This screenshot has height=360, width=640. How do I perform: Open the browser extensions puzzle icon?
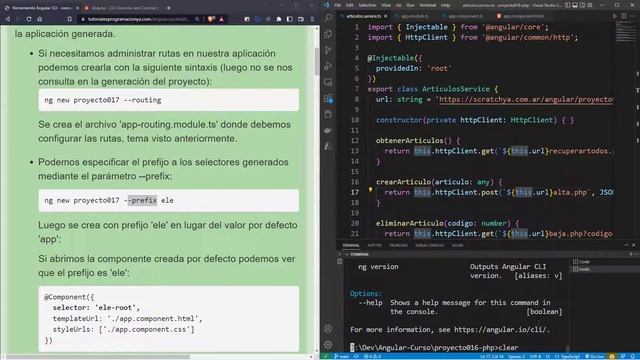(x=279, y=19)
